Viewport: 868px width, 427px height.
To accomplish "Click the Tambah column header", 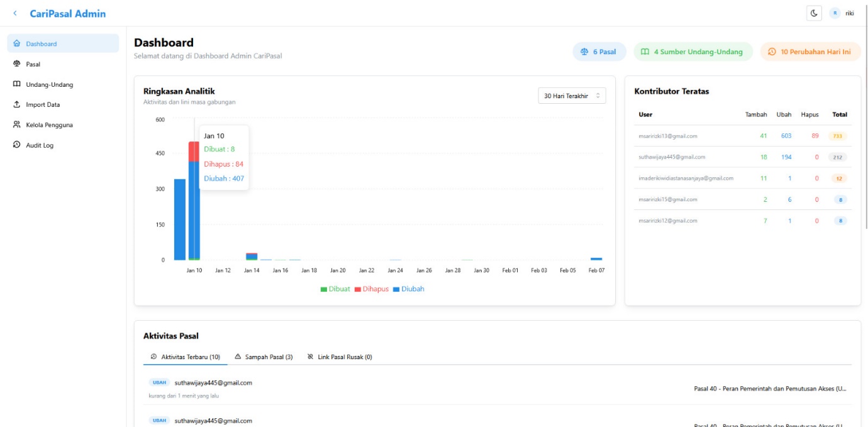I will 756,114.
